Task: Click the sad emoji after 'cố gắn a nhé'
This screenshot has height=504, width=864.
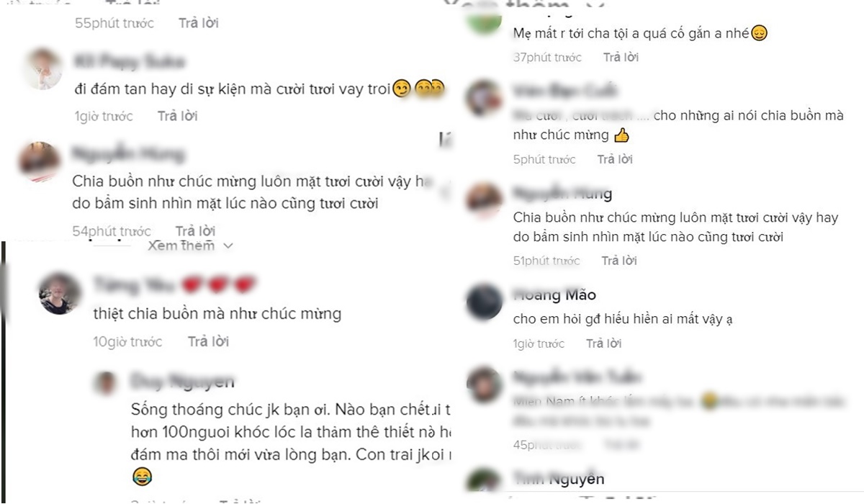Action: pos(759,33)
